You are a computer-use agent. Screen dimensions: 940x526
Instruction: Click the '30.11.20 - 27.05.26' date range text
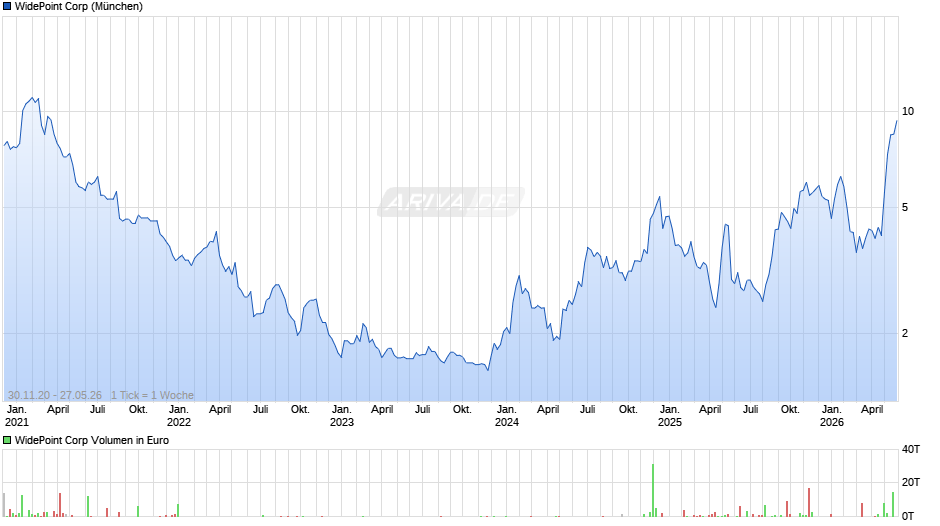point(55,395)
